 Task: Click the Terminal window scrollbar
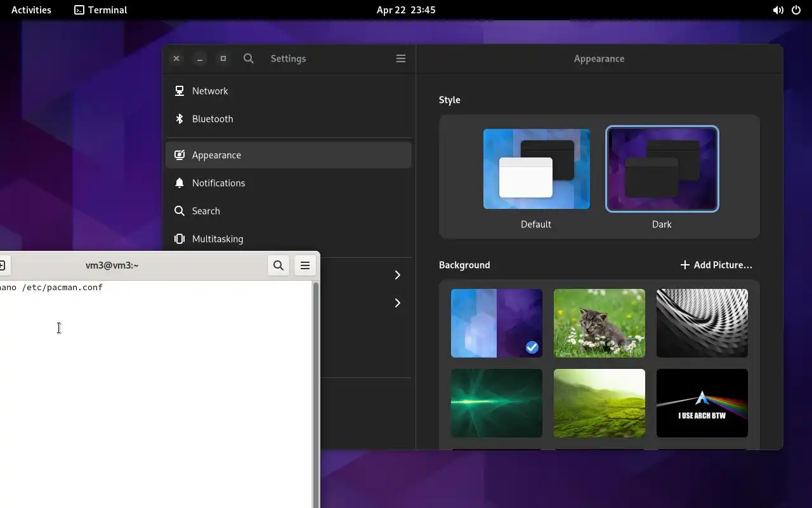(316, 394)
